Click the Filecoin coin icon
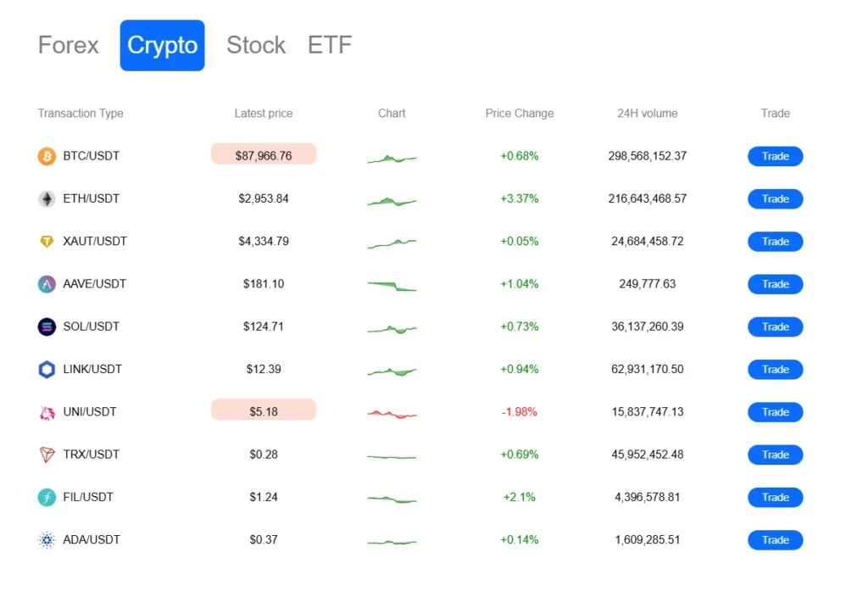Image resolution: width=868 pixels, height=597 pixels. [47, 497]
